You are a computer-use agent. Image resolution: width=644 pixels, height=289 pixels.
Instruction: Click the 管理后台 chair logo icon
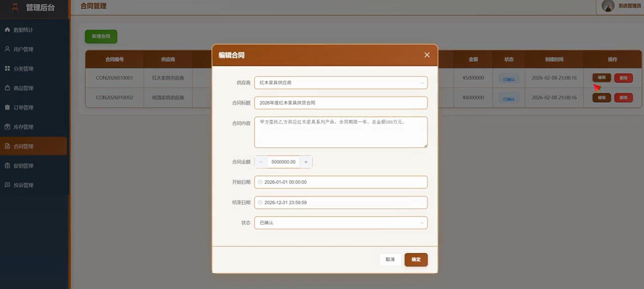point(15,7)
